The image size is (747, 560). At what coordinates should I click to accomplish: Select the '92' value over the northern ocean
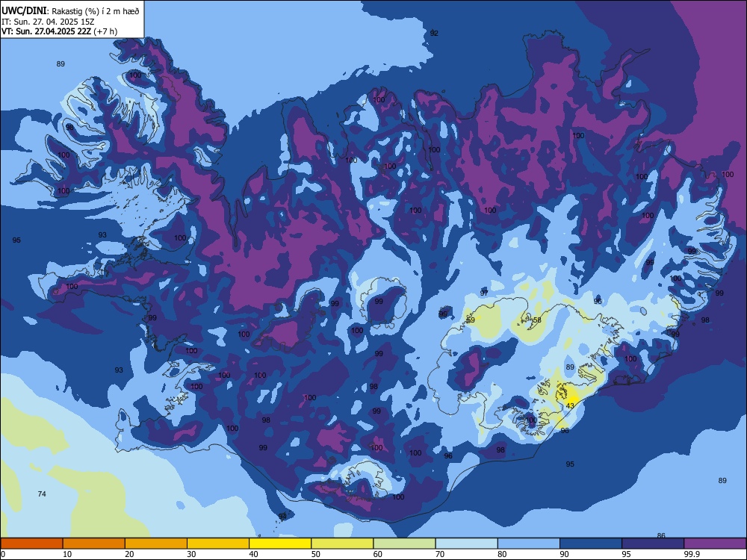tap(434, 34)
